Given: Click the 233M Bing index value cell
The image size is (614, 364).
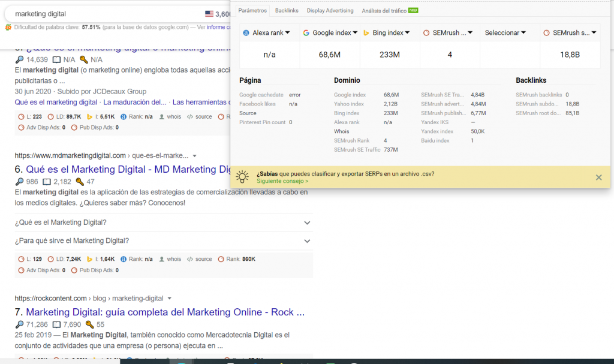Looking at the screenshot, I should 390,55.
